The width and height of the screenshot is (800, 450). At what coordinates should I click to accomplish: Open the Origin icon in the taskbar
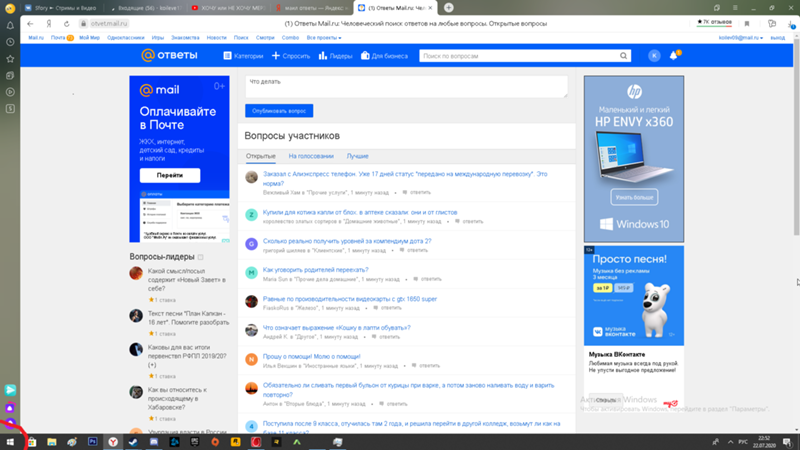[x=215, y=442]
